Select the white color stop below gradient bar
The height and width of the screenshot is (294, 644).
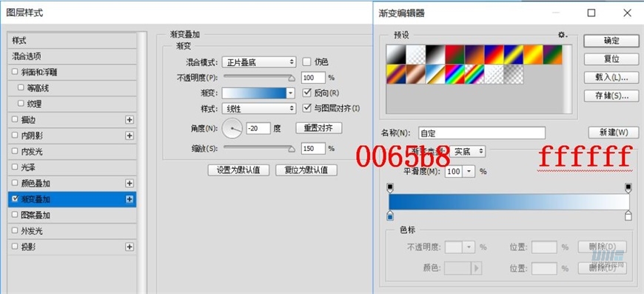[628, 216]
